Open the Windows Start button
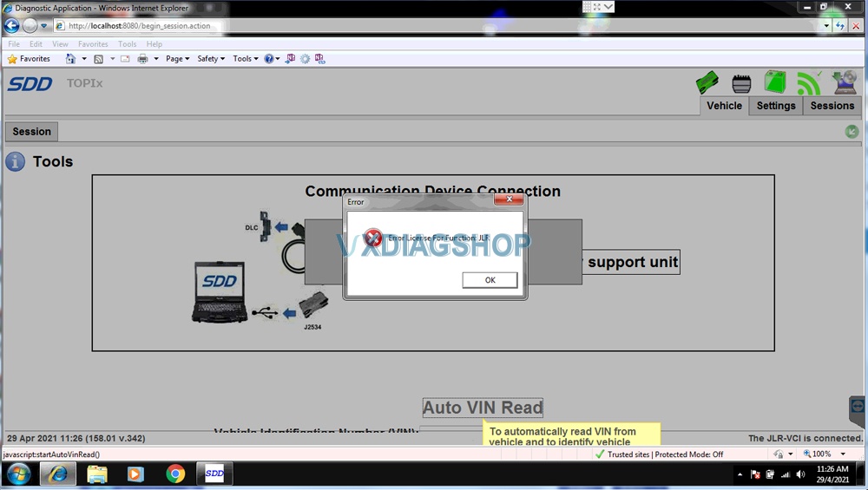Viewport: 868px width, 490px height. click(x=18, y=474)
